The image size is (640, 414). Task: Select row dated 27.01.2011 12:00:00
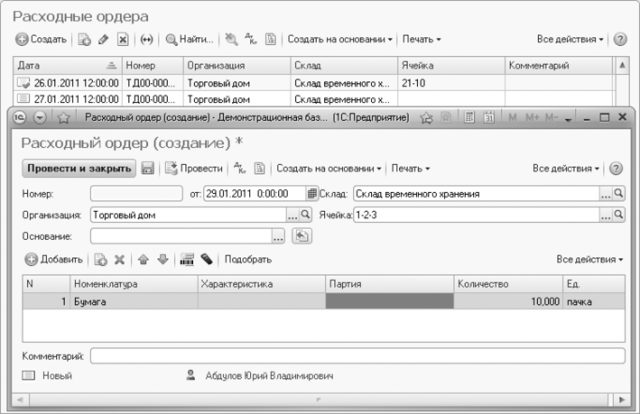(313, 99)
